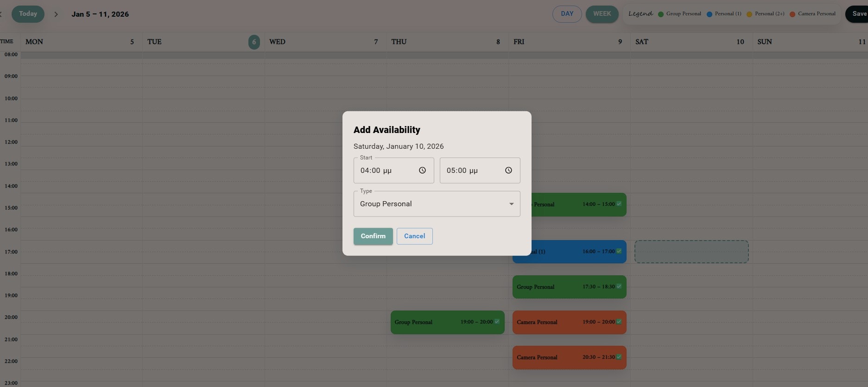Toggle checkbox on Friday 16:00 – 17:00 slot
The width and height of the screenshot is (868, 387).
619,251
